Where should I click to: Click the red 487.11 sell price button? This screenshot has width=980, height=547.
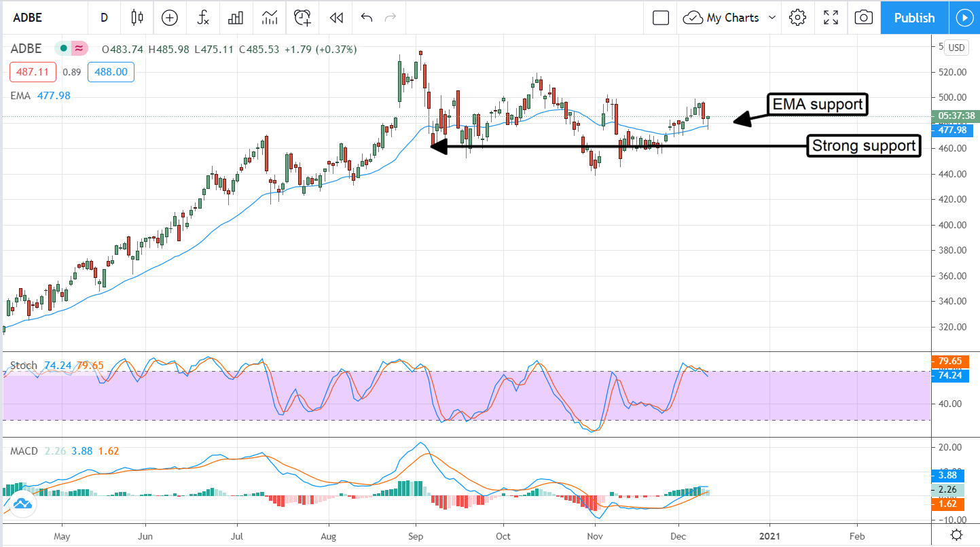point(33,72)
